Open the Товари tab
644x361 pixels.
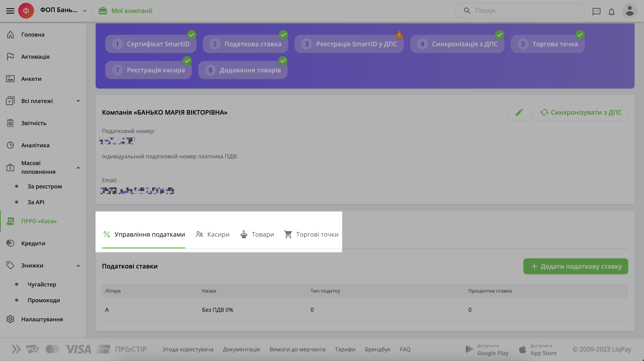(257, 234)
